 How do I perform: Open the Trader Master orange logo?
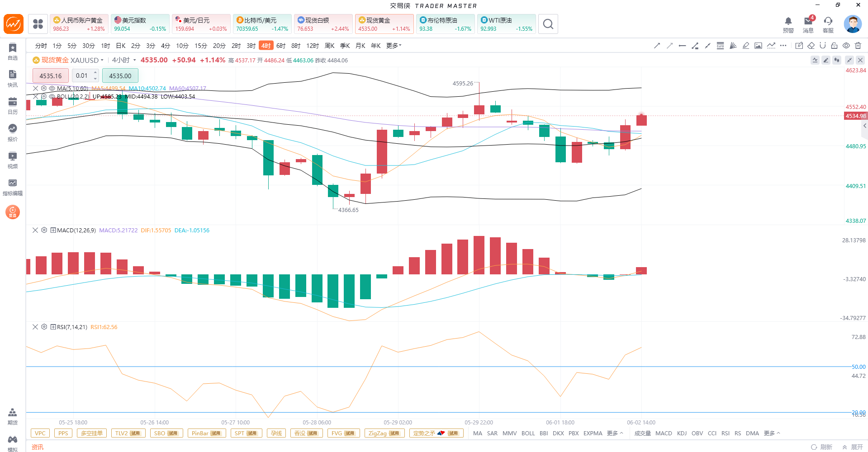pos(14,24)
